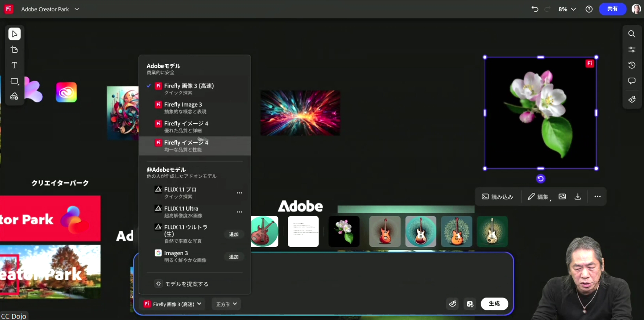Select the orange guitar with mandala thumbnail

click(x=456, y=231)
